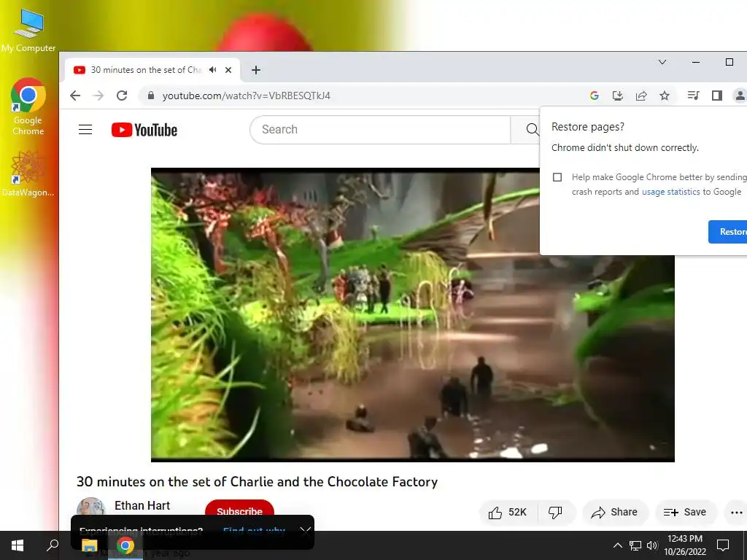Click the video player to pause
Screen dimensions: 747x560
tap(413, 315)
